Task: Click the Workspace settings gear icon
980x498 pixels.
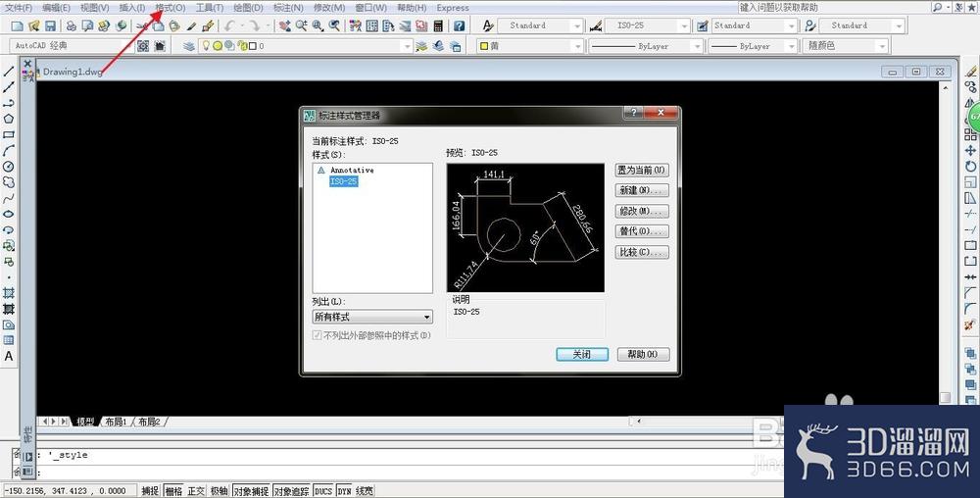Action: pyautogui.click(x=143, y=46)
